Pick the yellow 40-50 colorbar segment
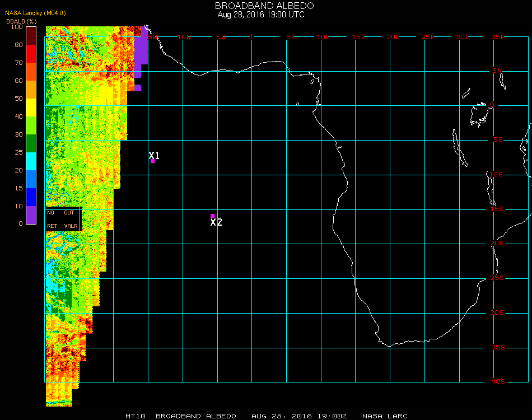Image resolution: width=532 pixels, height=420 pixels. pyautogui.click(x=31, y=108)
